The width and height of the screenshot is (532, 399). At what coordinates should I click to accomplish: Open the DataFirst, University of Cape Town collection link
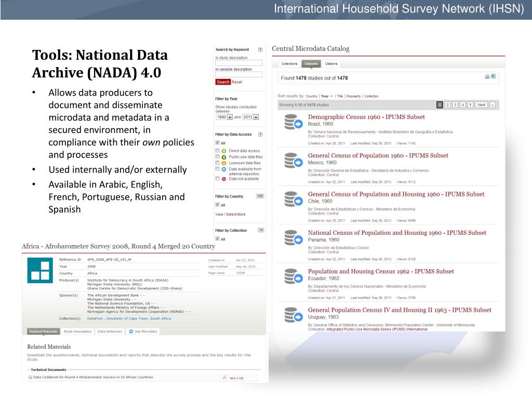[129, 318]
